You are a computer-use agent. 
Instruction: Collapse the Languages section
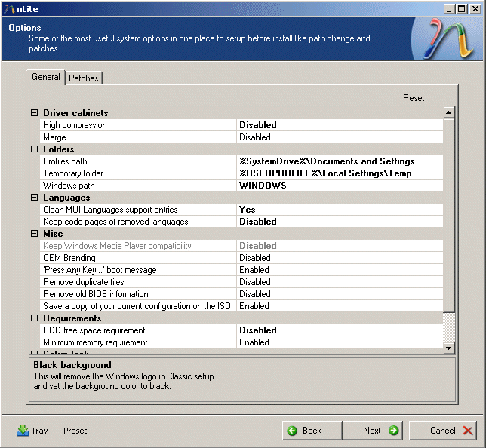(35, 198)
